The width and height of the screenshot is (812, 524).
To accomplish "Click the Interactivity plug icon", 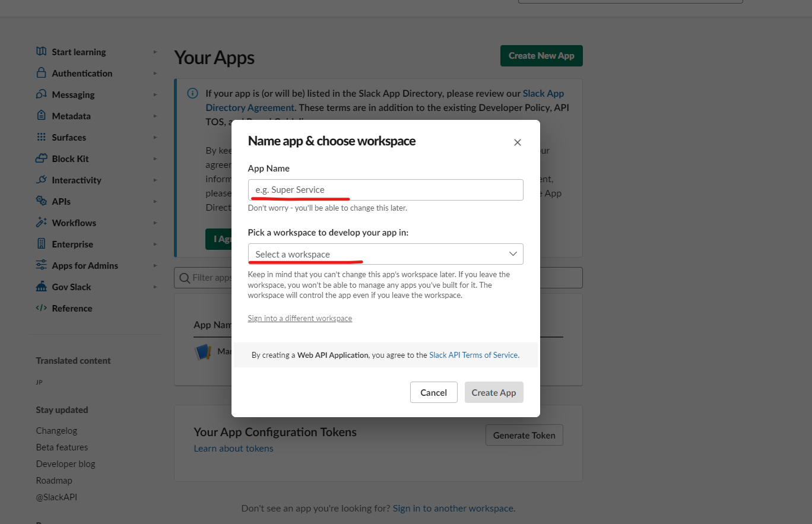I will (41, 180).
